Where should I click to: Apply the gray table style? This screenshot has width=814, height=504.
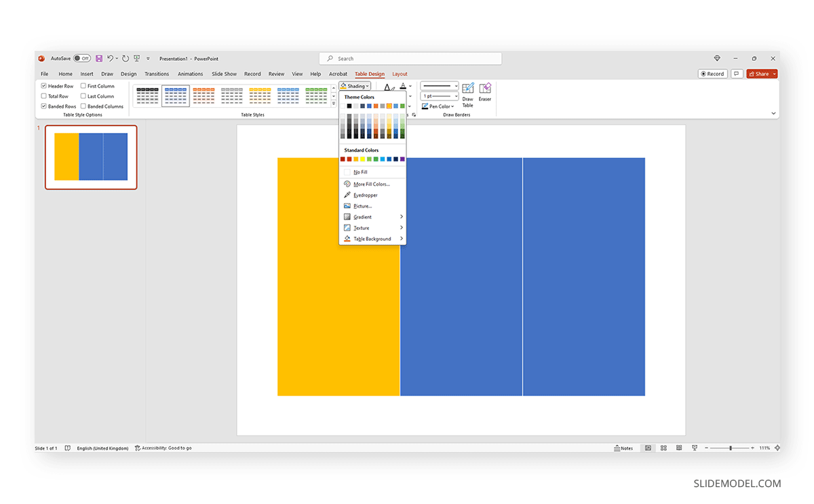(232, 96)
